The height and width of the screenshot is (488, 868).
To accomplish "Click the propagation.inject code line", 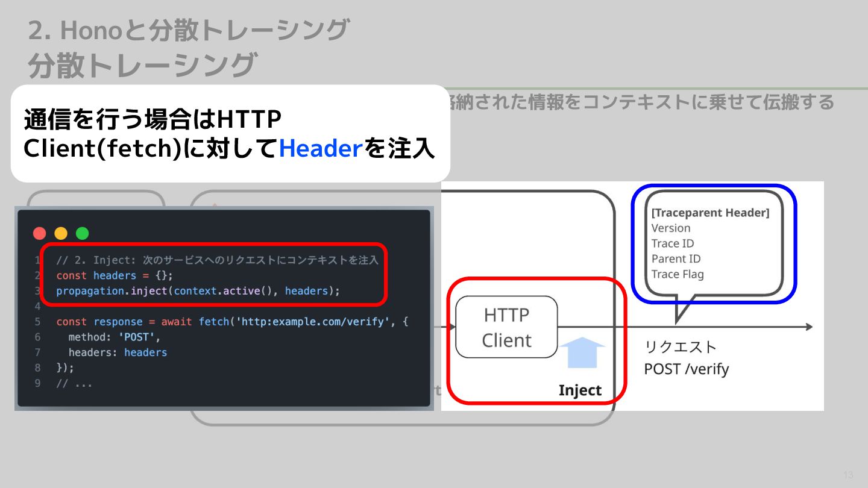I will 198,291.
